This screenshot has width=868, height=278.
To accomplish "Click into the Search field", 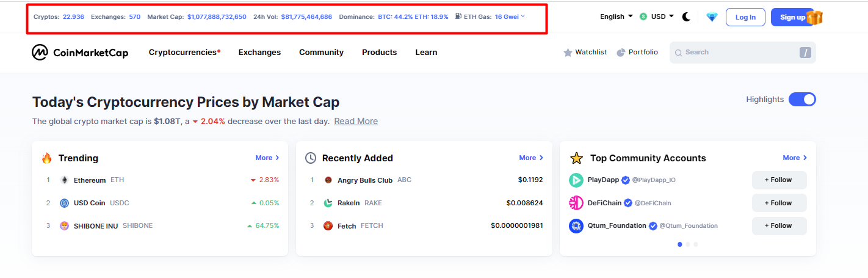I will 742,53.
